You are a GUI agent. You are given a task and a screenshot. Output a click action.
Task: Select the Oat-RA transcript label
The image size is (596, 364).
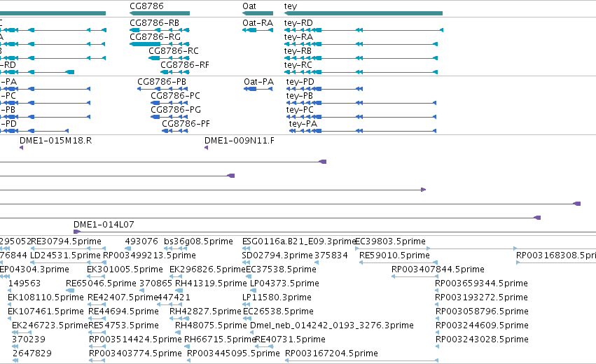point(258,23)
